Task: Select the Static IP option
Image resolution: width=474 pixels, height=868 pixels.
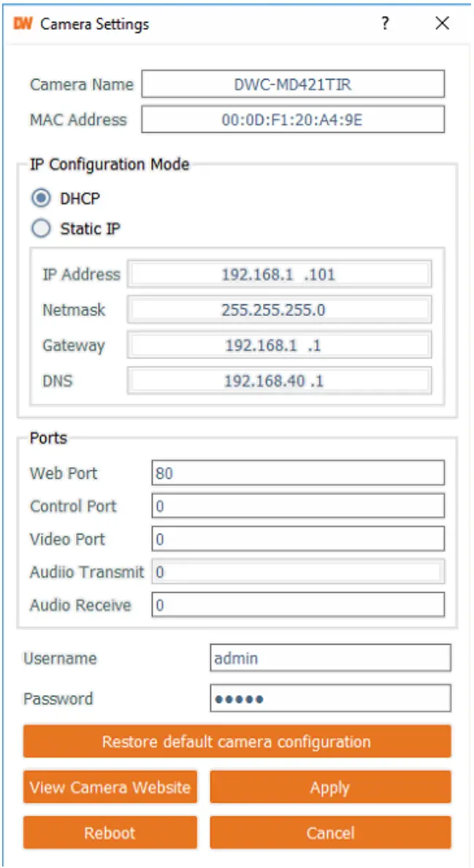Action: point(42,228)
